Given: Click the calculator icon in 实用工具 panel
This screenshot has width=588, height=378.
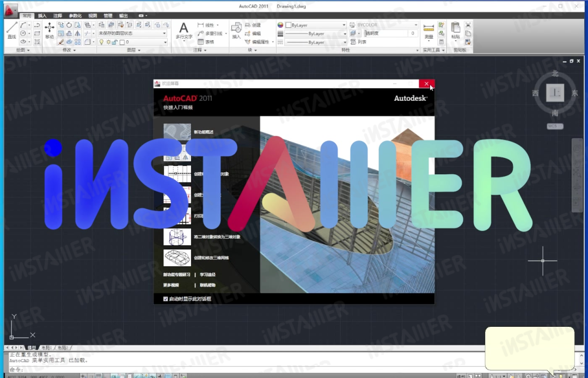Looking at the screenshot, I should point(442,42).
